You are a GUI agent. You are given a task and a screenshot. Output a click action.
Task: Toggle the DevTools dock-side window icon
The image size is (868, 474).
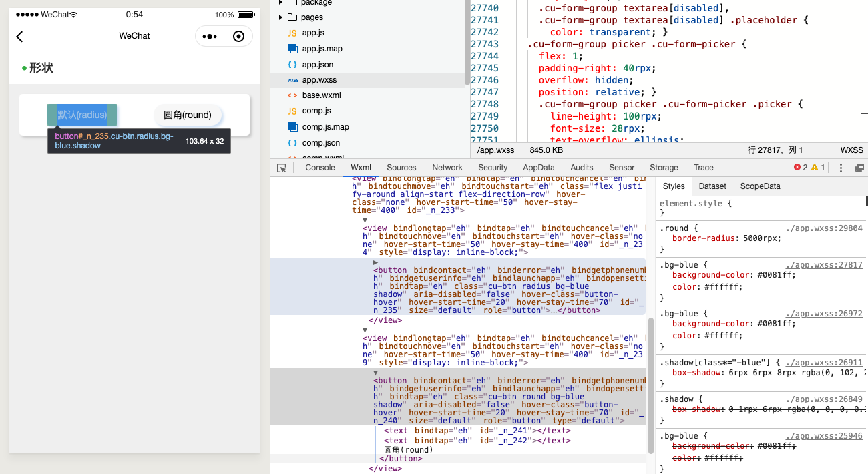click(859, 168)
